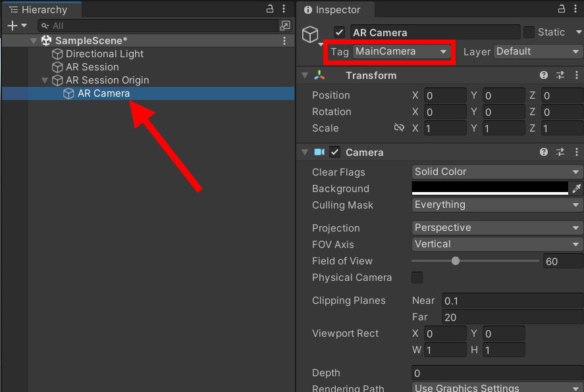Click the AR Camera cube icon
This screenshot has height=392, width=584.
click(68, 93)
